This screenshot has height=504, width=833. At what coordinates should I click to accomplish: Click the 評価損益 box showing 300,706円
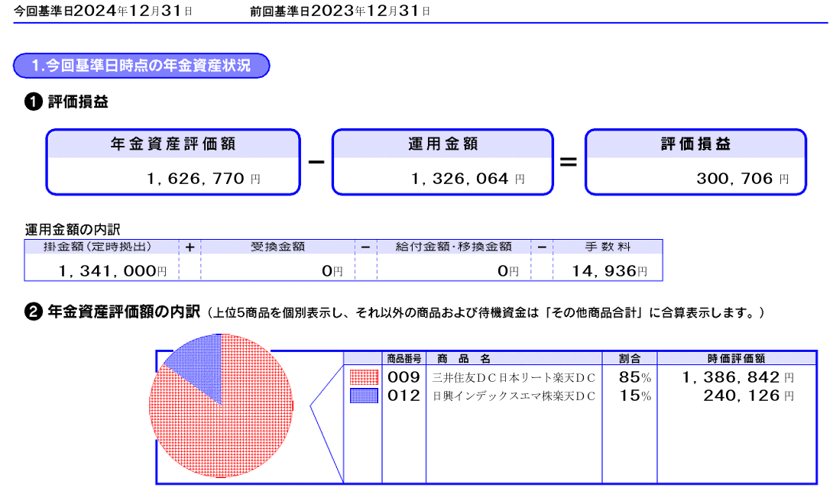695,162
